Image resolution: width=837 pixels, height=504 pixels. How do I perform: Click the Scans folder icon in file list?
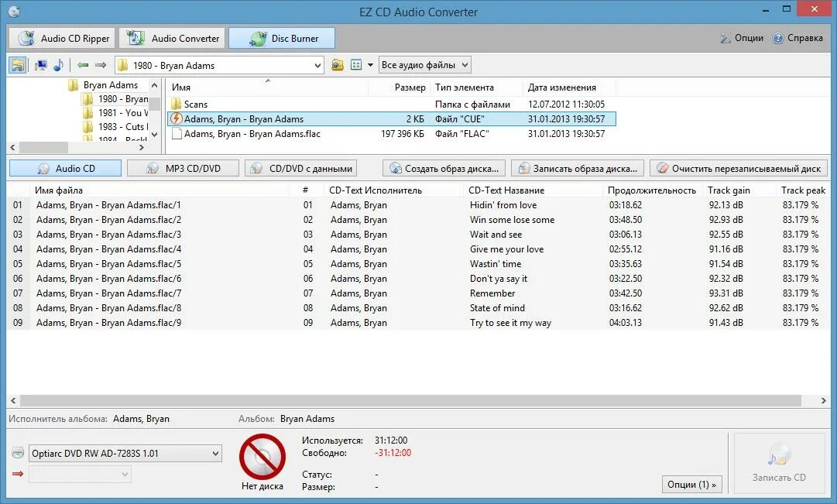point(177,104)
